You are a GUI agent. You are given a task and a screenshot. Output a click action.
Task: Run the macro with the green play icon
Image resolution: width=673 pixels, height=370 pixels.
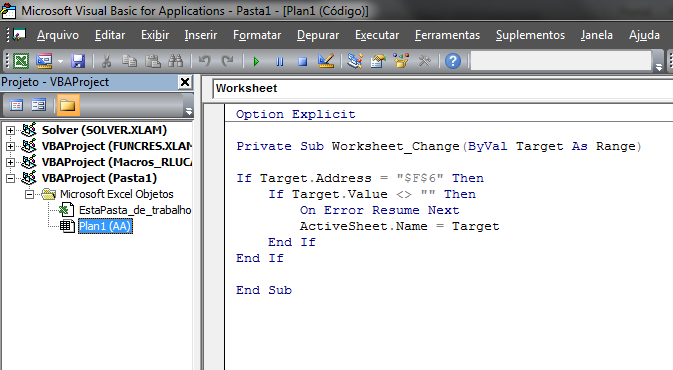(256, 61)
